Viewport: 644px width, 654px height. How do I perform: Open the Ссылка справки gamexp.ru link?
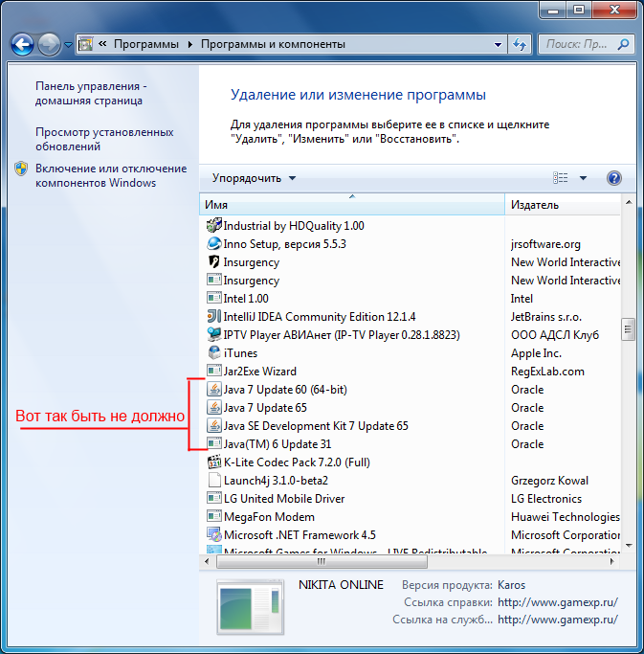tap(558, 602)
